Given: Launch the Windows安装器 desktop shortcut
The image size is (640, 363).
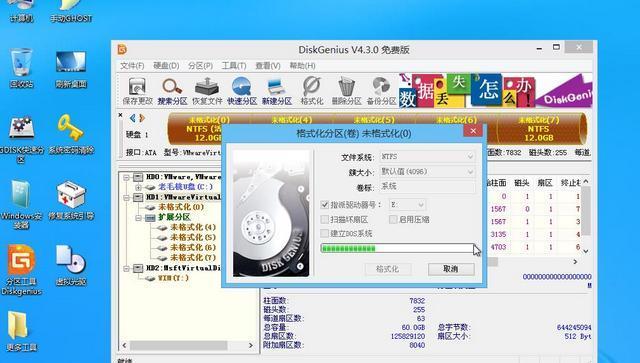Looking at the screenshot, I should [21, 204].
